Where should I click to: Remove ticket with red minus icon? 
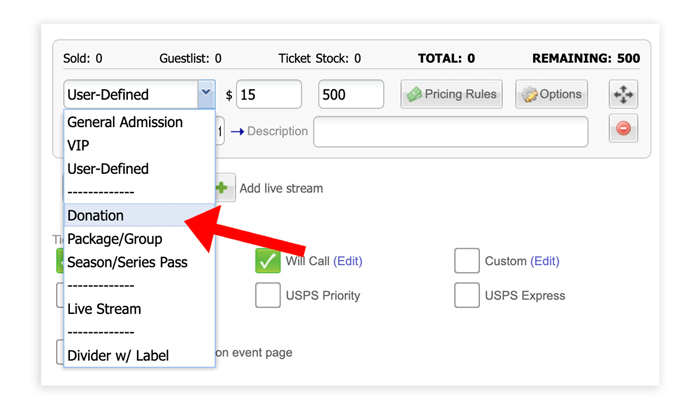(623, 129)
